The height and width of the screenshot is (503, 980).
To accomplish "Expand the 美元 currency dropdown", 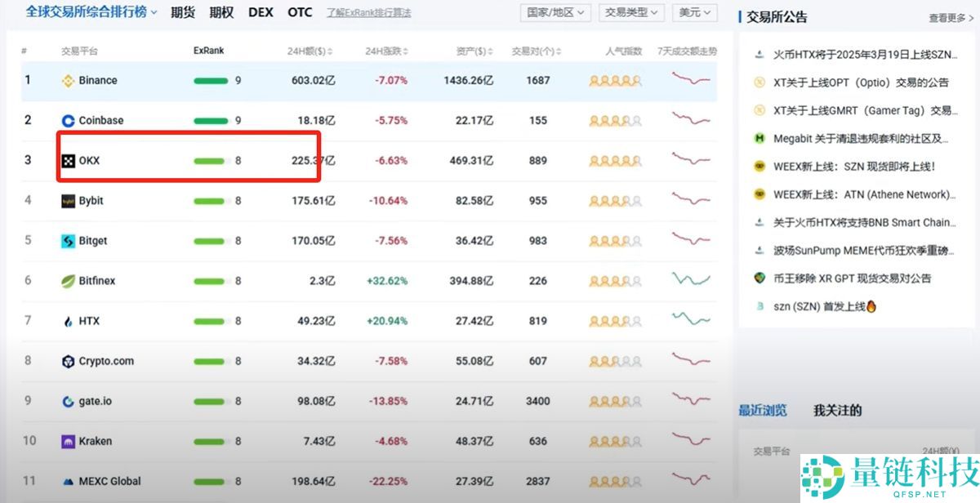I will pyautogui.click(x=693, y=12).
